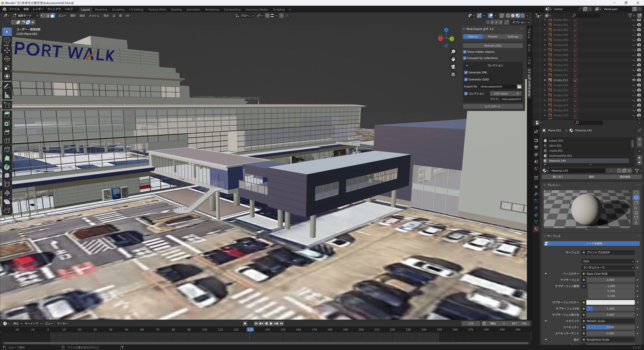Switch perspective/orthographic grid icon
The height and width of the screenshot is (350, 644).
(453, 74)
